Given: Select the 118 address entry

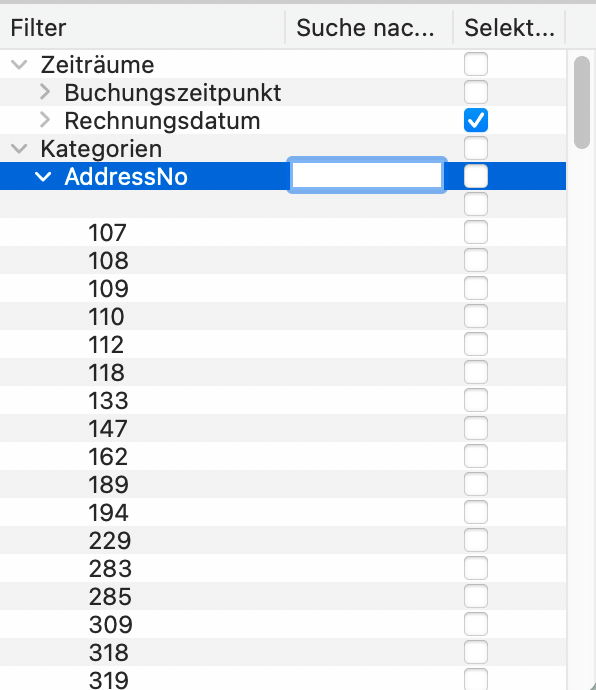Looking at the screenshot, I should pos(107,372).
